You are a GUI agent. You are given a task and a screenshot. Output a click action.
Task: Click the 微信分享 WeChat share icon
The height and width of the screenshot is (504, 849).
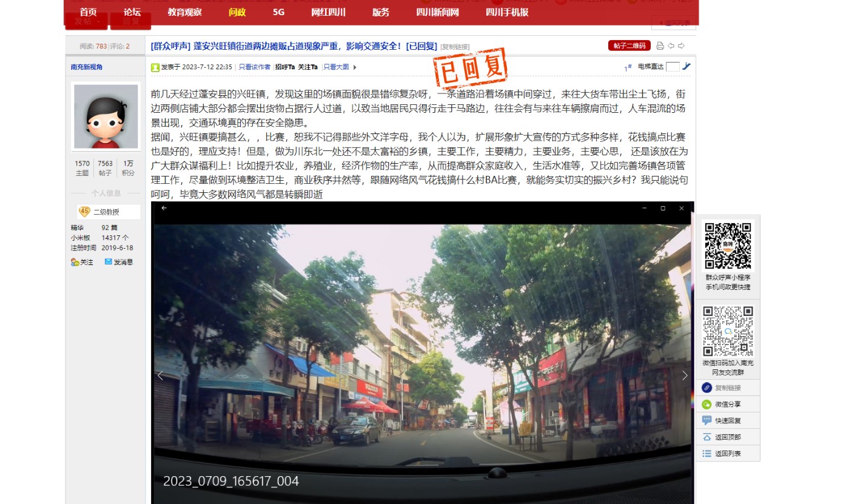pyautogui.click(x=706, y=405)
